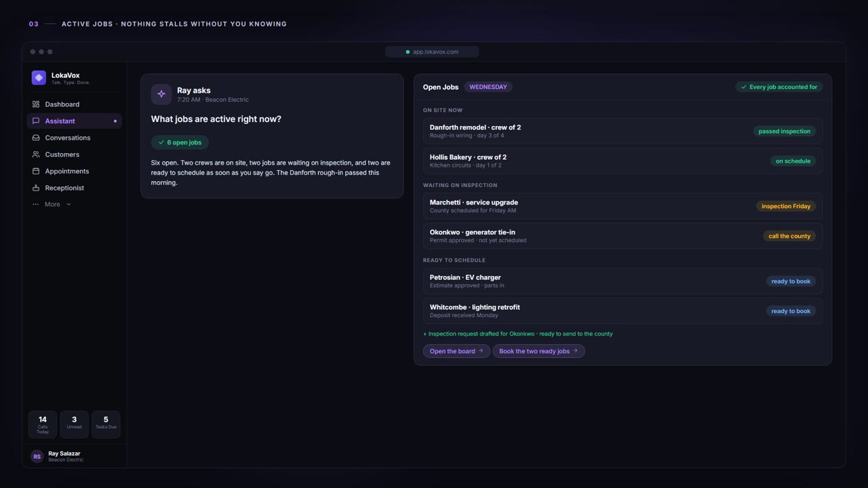Click the purple dot beside Assistant
Image resolution: width=868 pixels, height=488 pixels.
pyautogui.click(x=115, y=121)
